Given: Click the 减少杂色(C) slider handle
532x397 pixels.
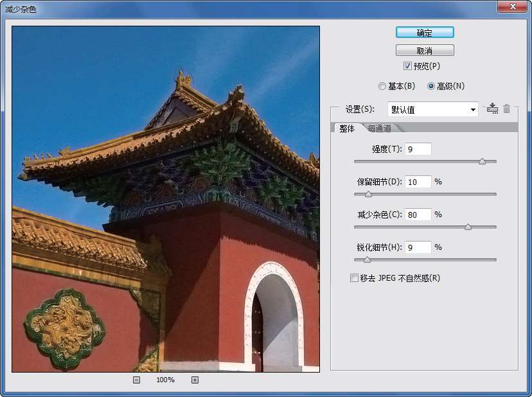Looking at the screenshot, I should pos(468,227).
